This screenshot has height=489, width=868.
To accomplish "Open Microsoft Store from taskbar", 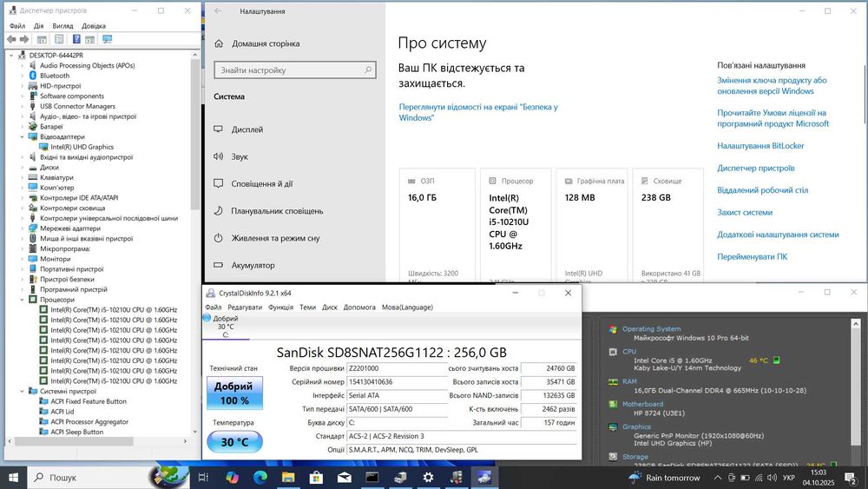I will pos(316,478).
